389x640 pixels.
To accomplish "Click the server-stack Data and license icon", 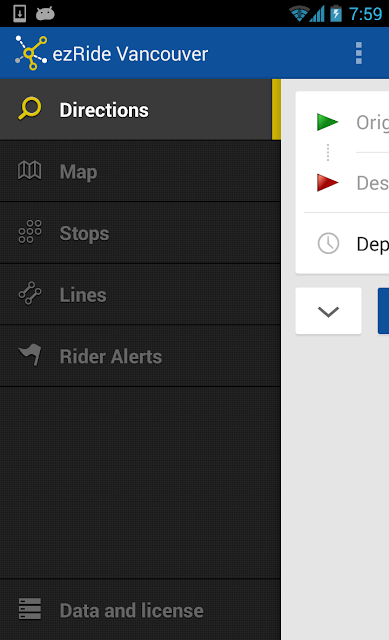I will point(30,609).
